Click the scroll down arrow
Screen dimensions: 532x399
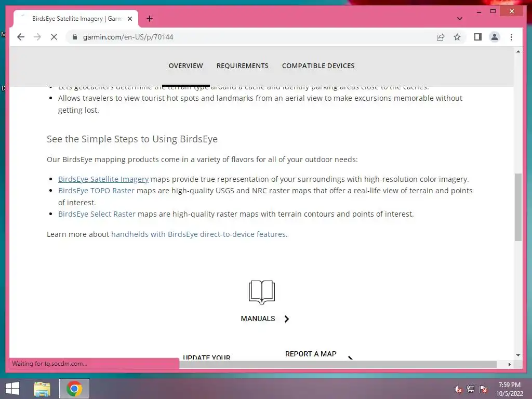pos(518,355)
